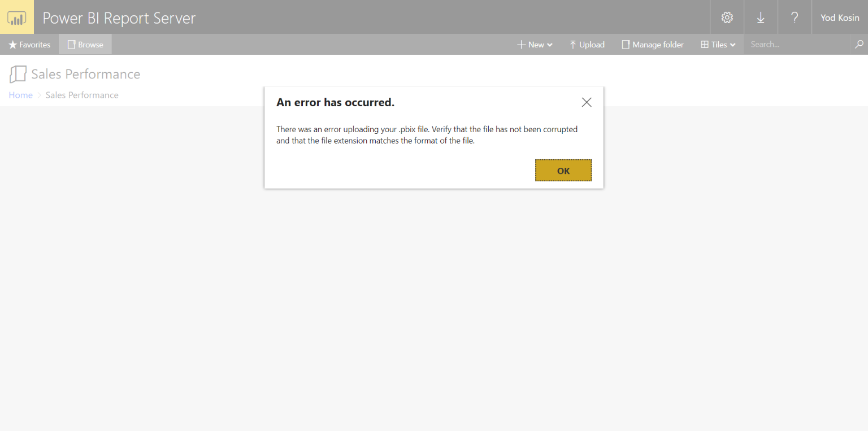868x431 pixels.
Task: Close the error dialog with X
Action: [587, 102]
